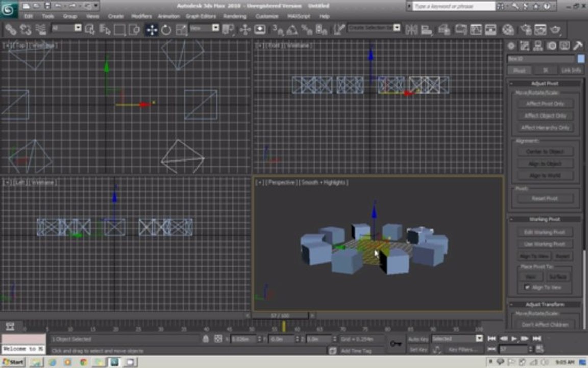
Task: Activate the Select Object tool
Action: (x=90, y=29)
